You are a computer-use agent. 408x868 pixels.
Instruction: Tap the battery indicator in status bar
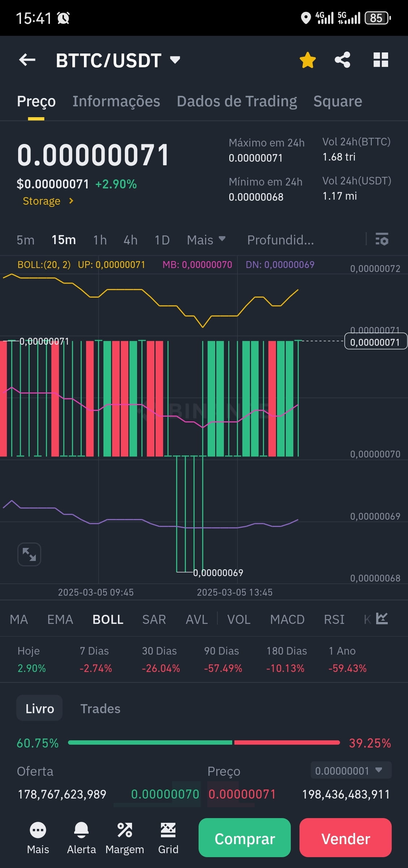click(378, 18)
